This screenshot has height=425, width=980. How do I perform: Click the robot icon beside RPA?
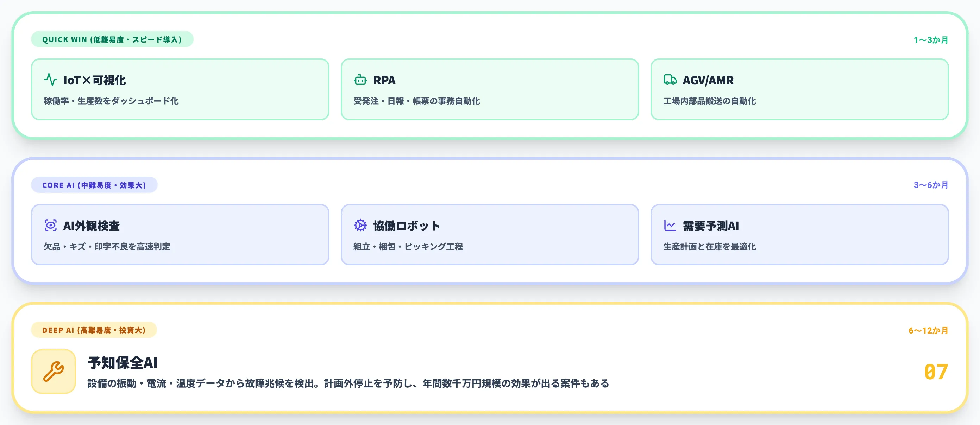360,80
